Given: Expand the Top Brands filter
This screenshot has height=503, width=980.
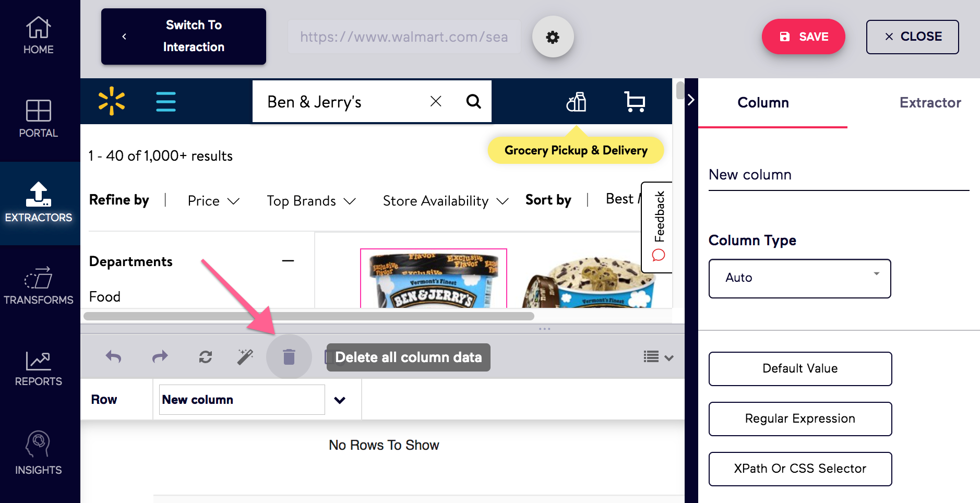Looking at the screenshot, I should click(x=311, y=200).
